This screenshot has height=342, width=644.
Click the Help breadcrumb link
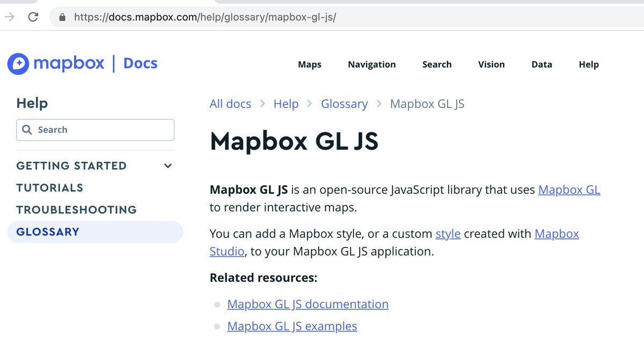pos(286,104)
